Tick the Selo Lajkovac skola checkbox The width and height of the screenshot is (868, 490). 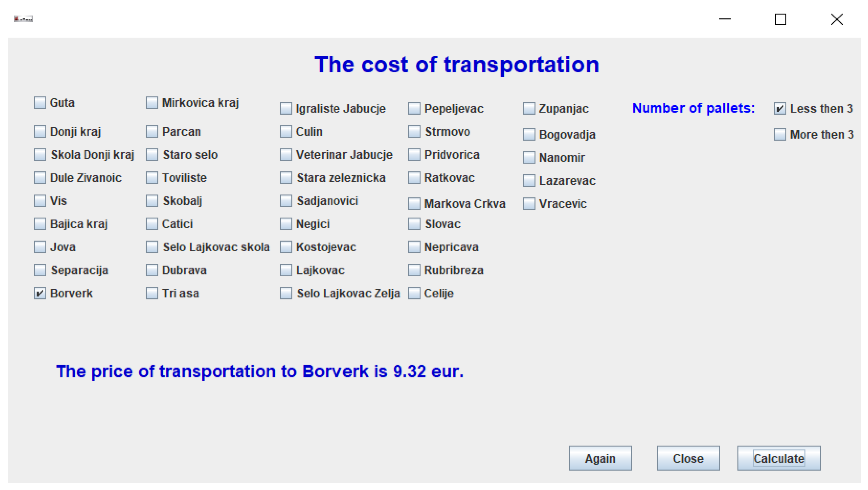152,247
